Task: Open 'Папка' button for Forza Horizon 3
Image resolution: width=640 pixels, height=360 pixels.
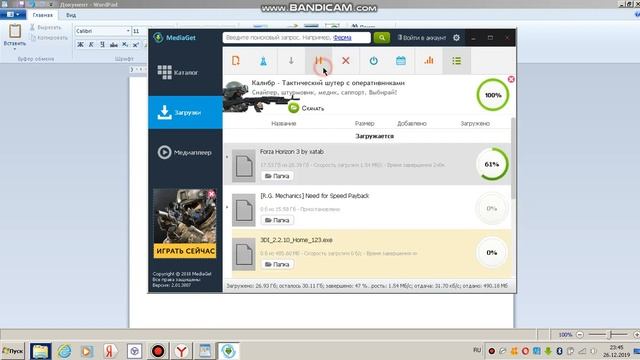Action: 277,176
